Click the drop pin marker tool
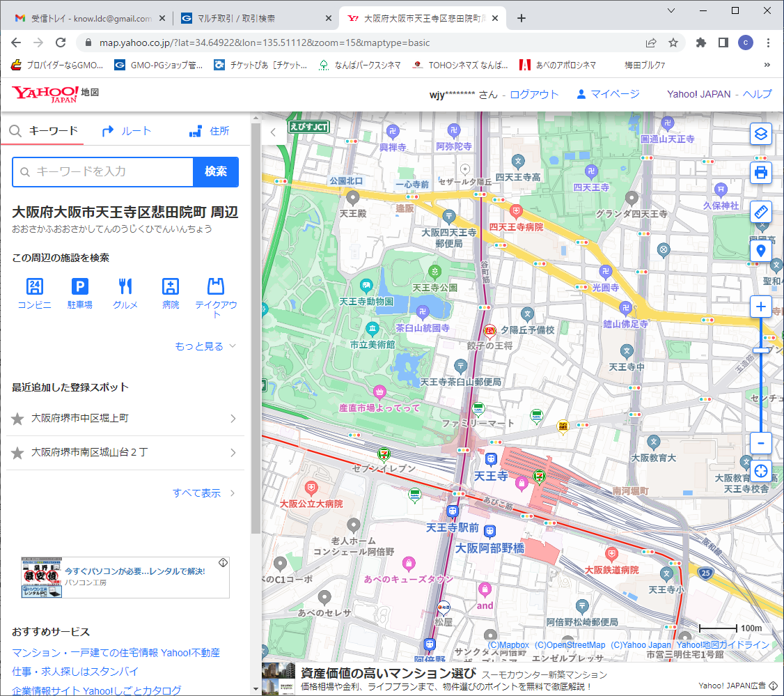Viewport: 784px width, 696px height. [760, 251]
